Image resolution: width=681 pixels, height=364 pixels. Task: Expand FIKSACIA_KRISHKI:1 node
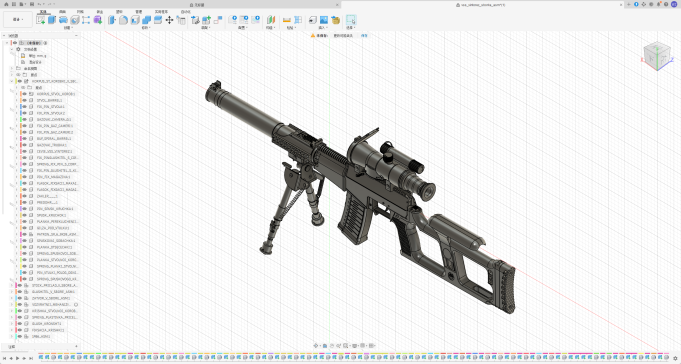click(12, 330)
